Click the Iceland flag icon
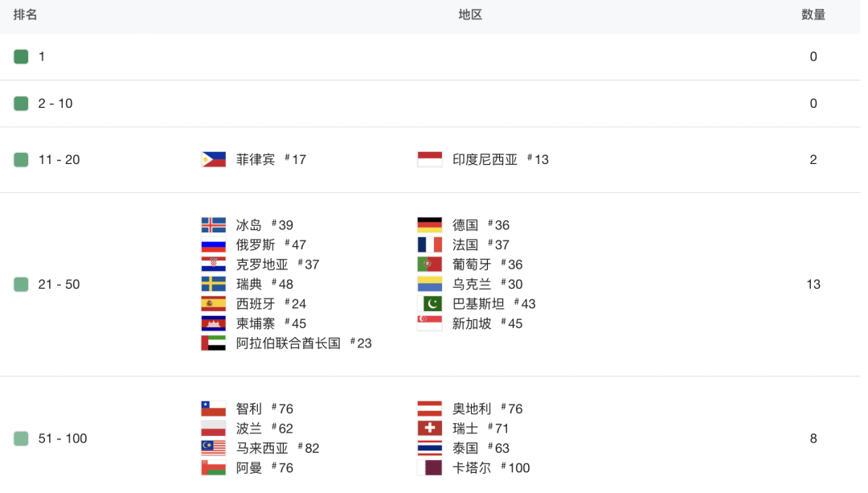This screenshot has height=493, width=868. pos(213,225)
